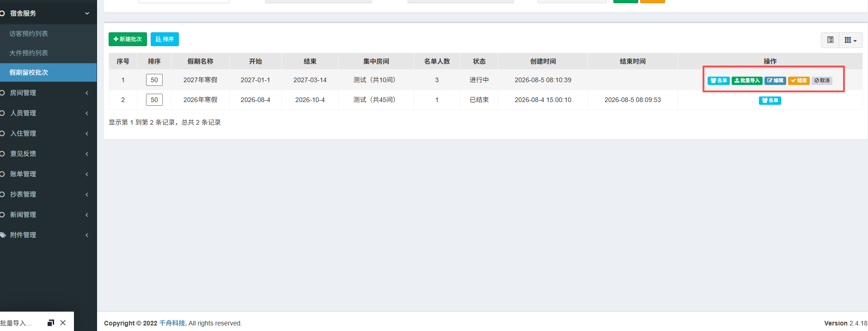The height and width of the screenshot is (331, 868).
Task: Click the 假期名称 column header
Action: coord(200,61)
